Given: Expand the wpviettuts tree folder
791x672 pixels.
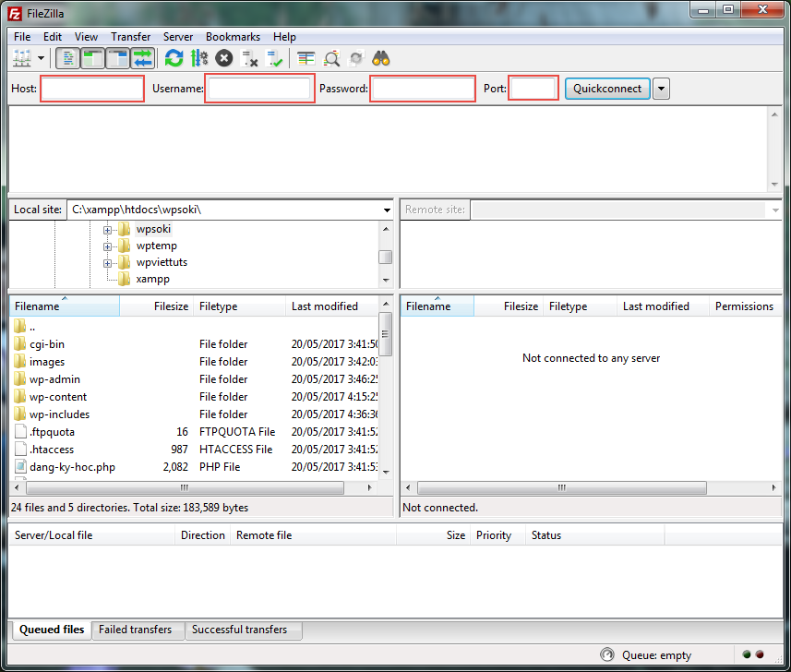Looking at the screenshot, I should point(107,263).
